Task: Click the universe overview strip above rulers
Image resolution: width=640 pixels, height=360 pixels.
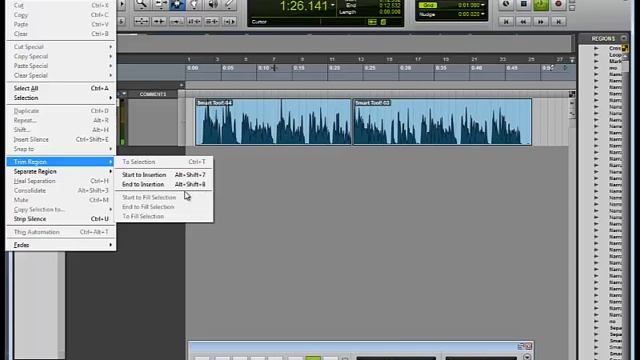Action: pos(344,43)
